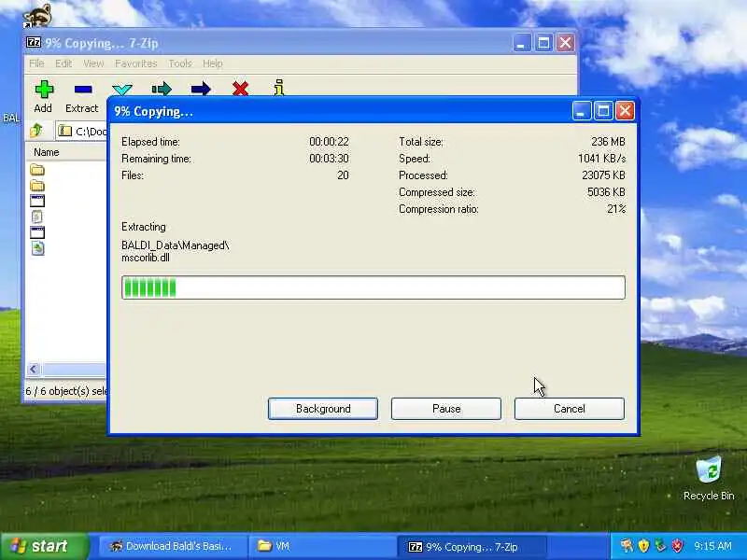Click the Move blue arrow icon in 7-Zip toolbar

[201, 89]
